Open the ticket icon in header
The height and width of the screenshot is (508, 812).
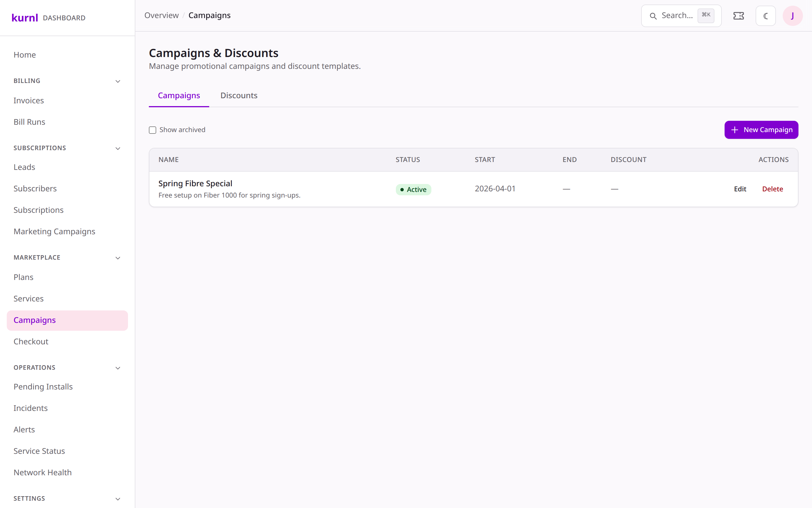coord(738,16)
